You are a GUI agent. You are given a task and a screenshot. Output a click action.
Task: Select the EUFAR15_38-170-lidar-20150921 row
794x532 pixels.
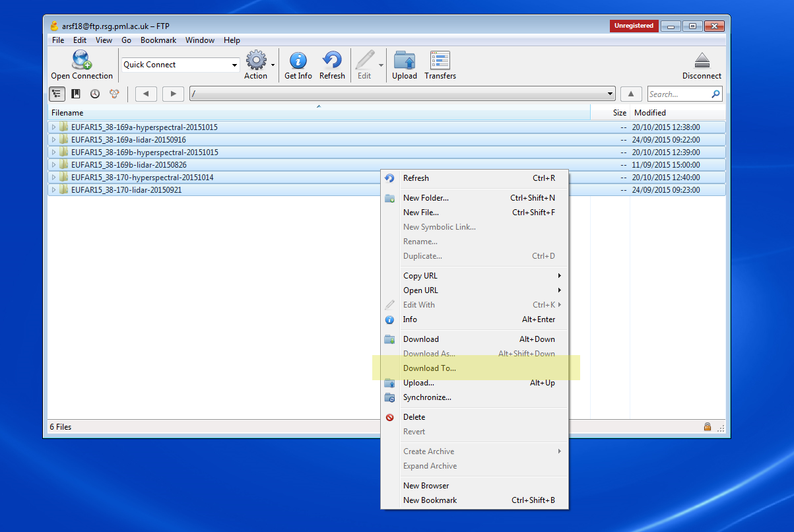coord(387,190)
